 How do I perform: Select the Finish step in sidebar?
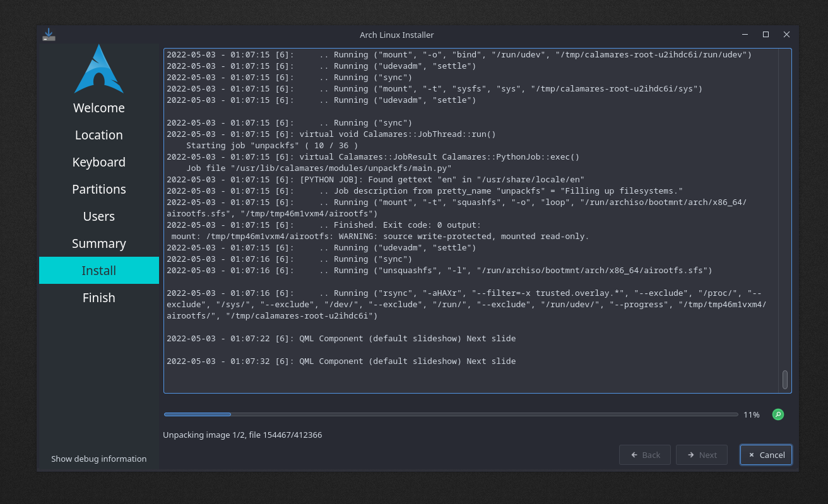[99, 298]
